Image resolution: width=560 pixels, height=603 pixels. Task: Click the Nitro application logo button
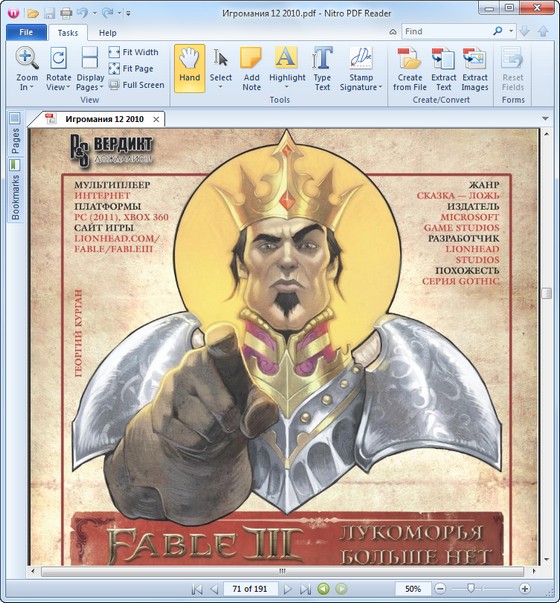point(14,13)
